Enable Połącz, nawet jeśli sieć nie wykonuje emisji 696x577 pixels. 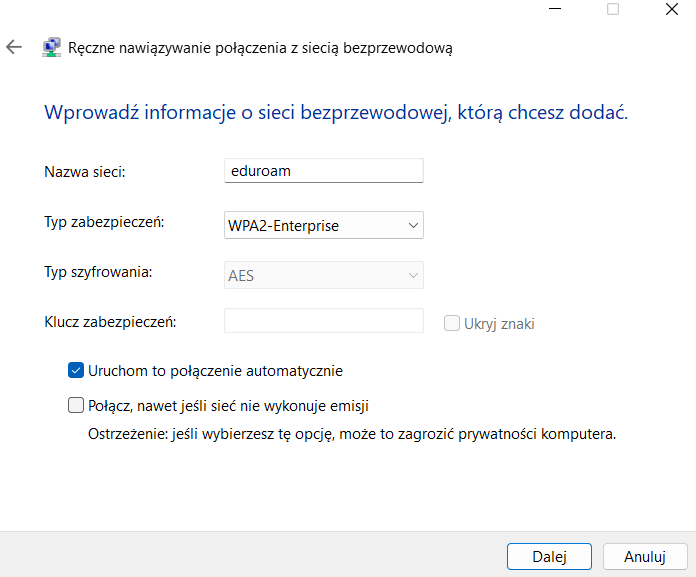click(76, 405)
